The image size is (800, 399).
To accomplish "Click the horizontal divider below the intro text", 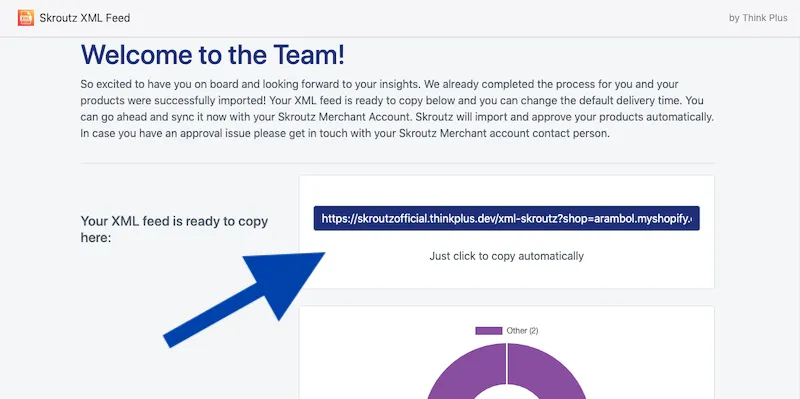I will (x=397, y=164).
